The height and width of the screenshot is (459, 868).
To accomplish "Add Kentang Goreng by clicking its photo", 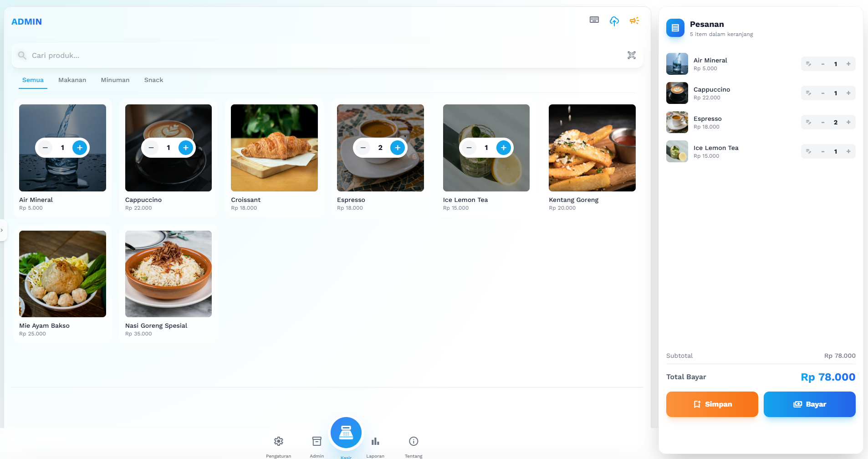I will (x=592, y=148).
